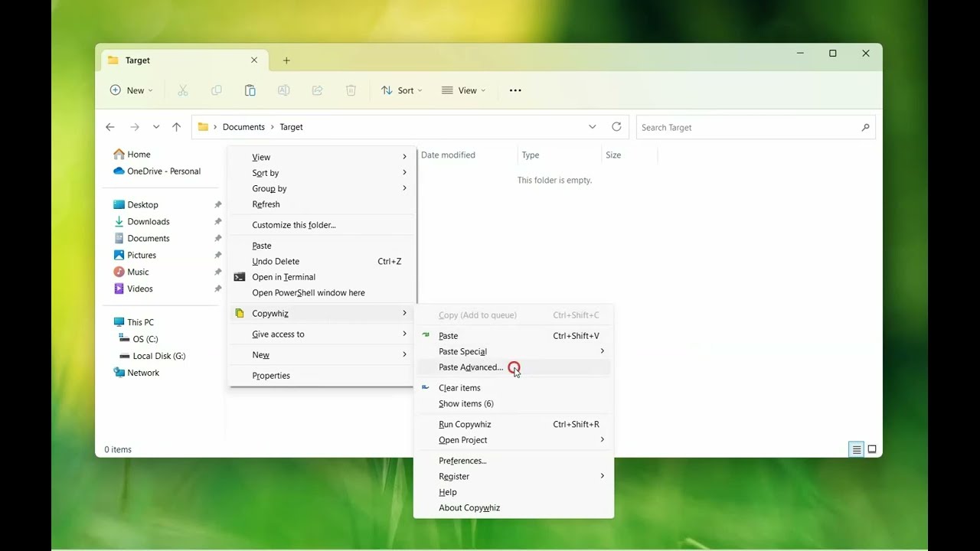Expand the Paste Special submenu
Screen dimensions: 980x551
[514, 351]
